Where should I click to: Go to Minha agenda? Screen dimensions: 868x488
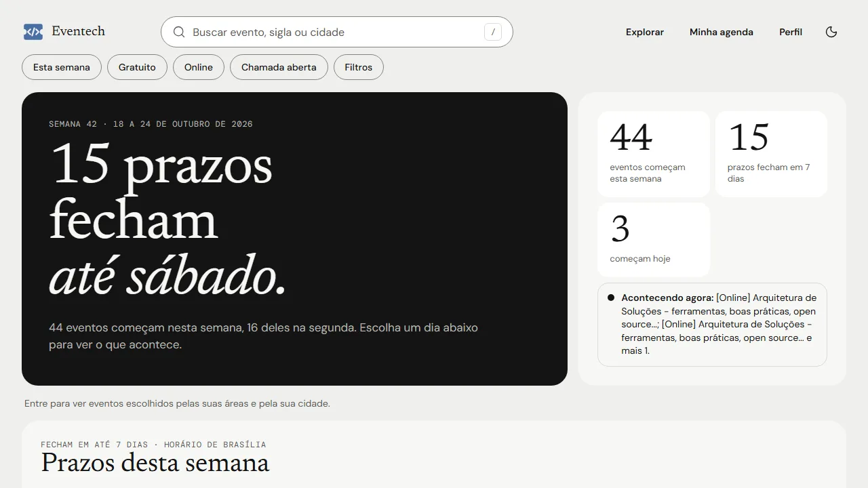(x=722, y=32)
